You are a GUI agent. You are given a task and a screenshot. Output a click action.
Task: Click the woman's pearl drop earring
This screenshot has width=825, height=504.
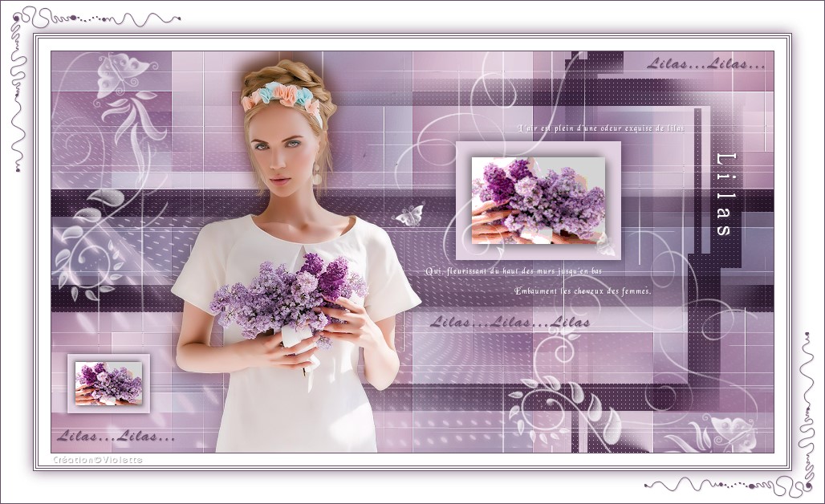(317, 176)
